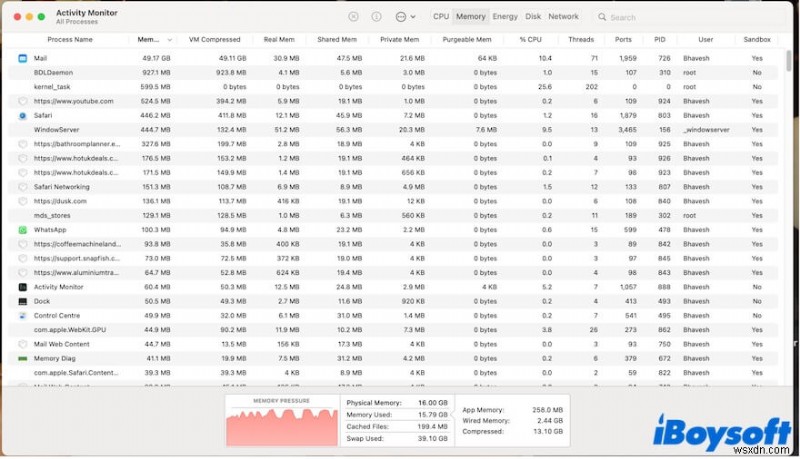Viewport: 800px width, 459px height.
Task: Click the _windowserver user cell
Action: pyautogui.click(x=706, y=130)
